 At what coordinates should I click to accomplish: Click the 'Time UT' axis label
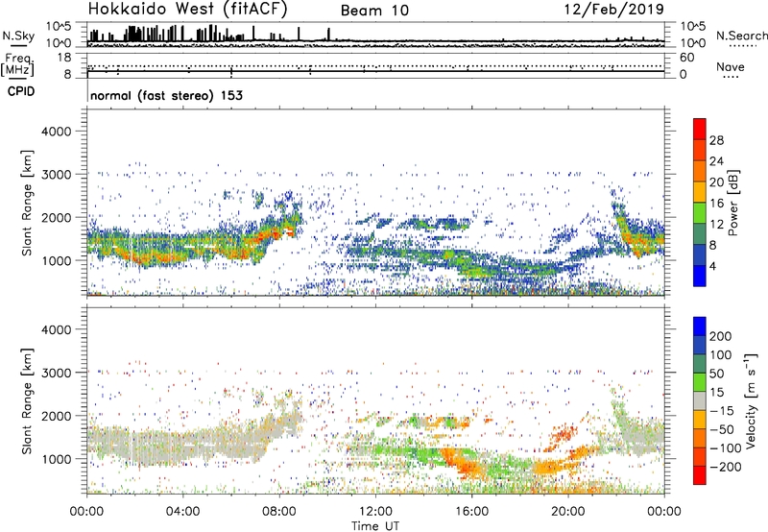point(375,526)
